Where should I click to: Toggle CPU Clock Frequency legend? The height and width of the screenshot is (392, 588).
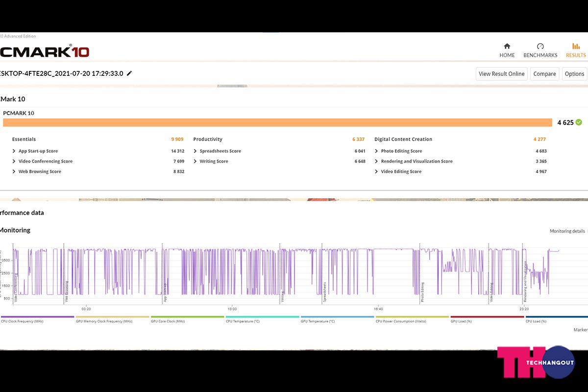pyautogui.click(x=37, y=320)
